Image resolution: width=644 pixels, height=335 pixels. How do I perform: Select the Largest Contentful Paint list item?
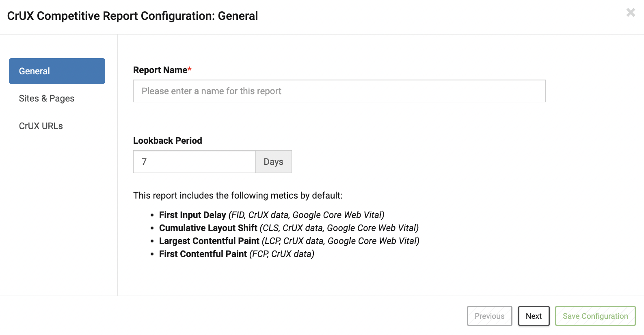click(x=289, y=241)
